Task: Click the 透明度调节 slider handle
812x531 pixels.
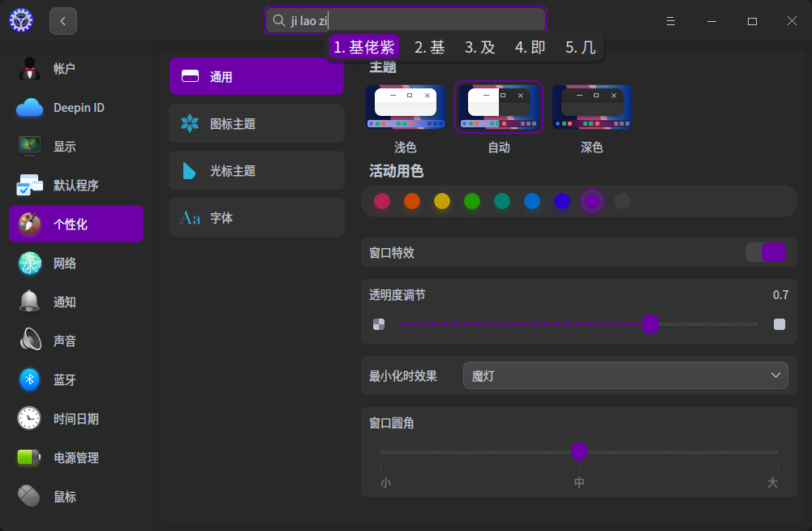Action: click(651, 324)
